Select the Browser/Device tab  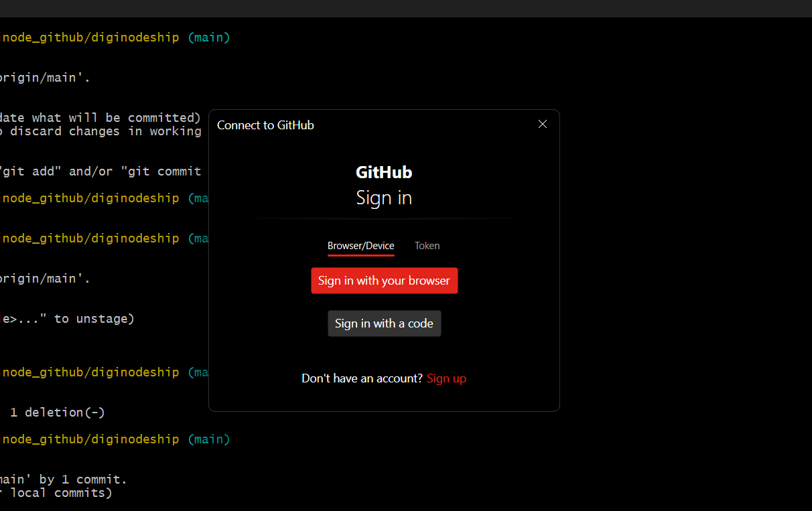pos(360,245)
